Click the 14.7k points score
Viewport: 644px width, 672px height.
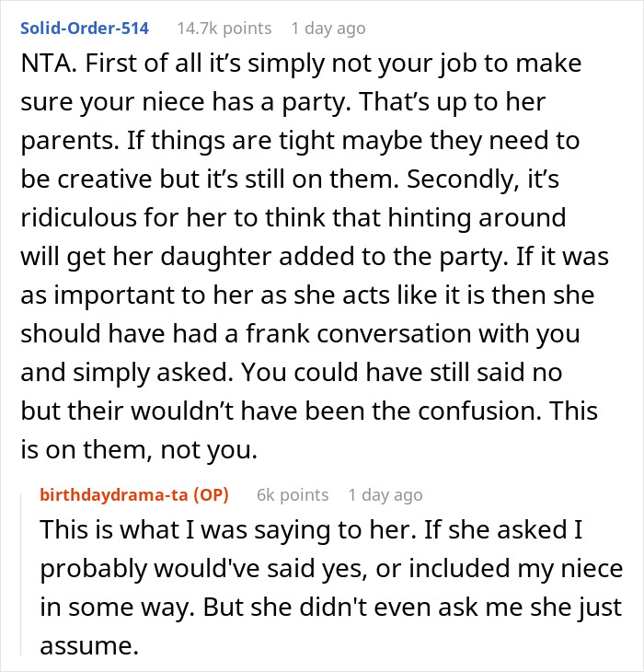pyautogui.click(x=224, y=29)
